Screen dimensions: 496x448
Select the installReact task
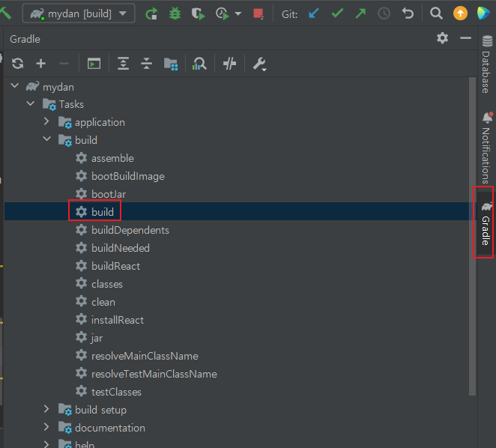tap(118, 320)
